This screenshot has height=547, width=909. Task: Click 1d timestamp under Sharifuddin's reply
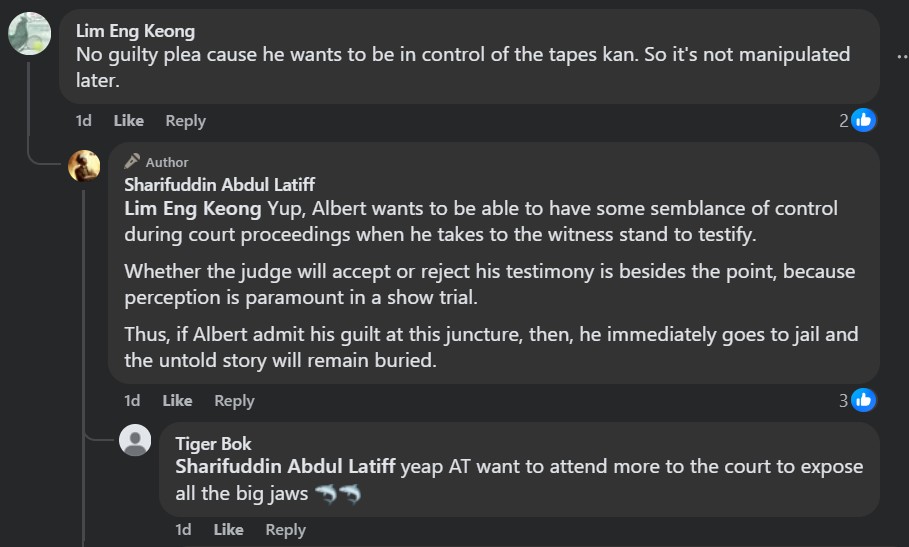132,400
